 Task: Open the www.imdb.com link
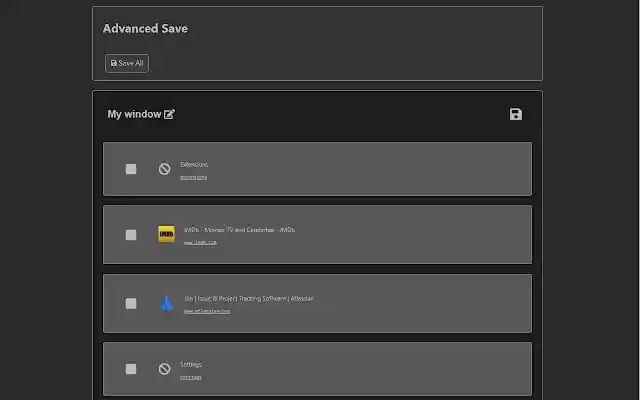200,242
